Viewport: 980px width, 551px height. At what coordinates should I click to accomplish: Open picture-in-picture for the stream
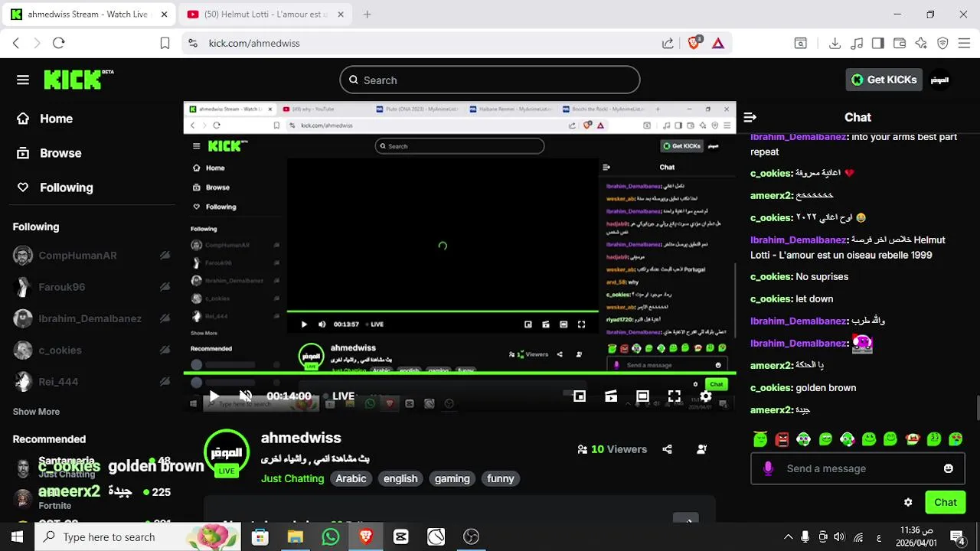point(580,396)
